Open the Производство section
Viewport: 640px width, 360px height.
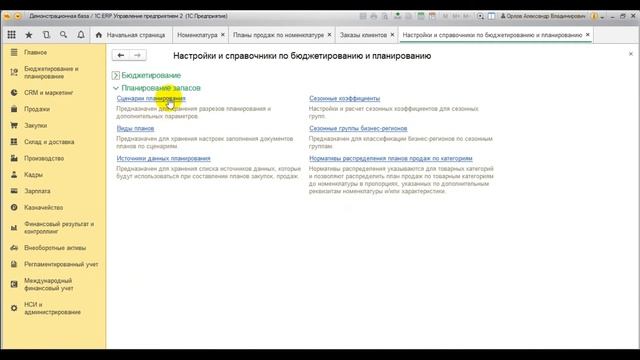(x=44, y=158)
